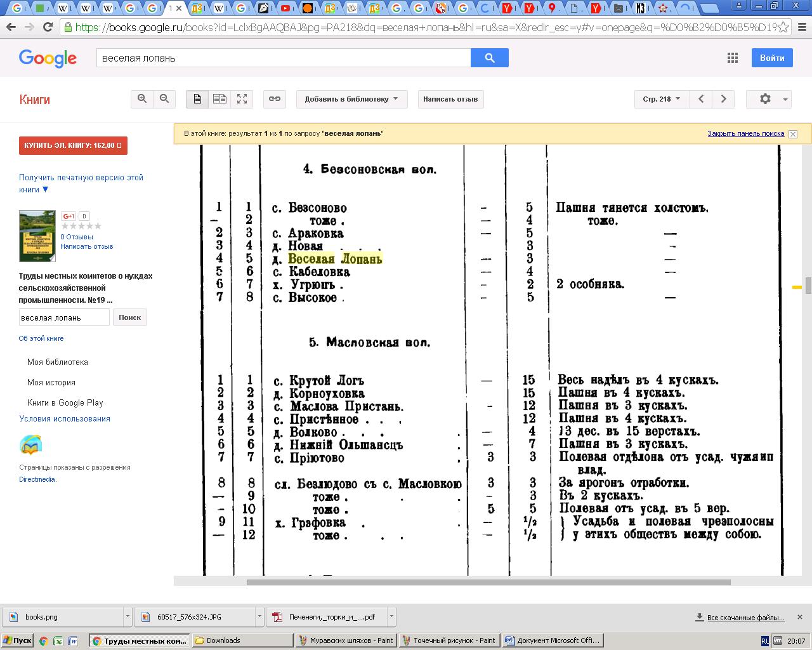Enter full screen reading mode
The width and height of the screenshot is (812, 650).
click(x=242, y=99)
